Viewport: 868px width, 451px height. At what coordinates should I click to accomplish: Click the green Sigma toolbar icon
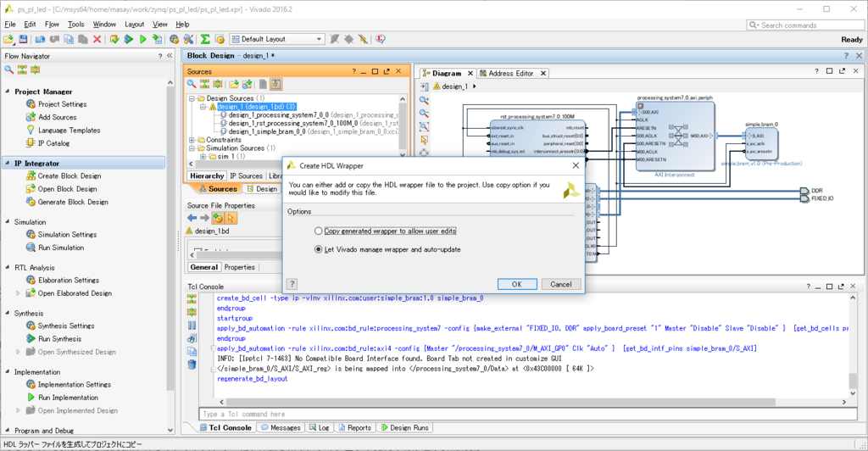205,39
